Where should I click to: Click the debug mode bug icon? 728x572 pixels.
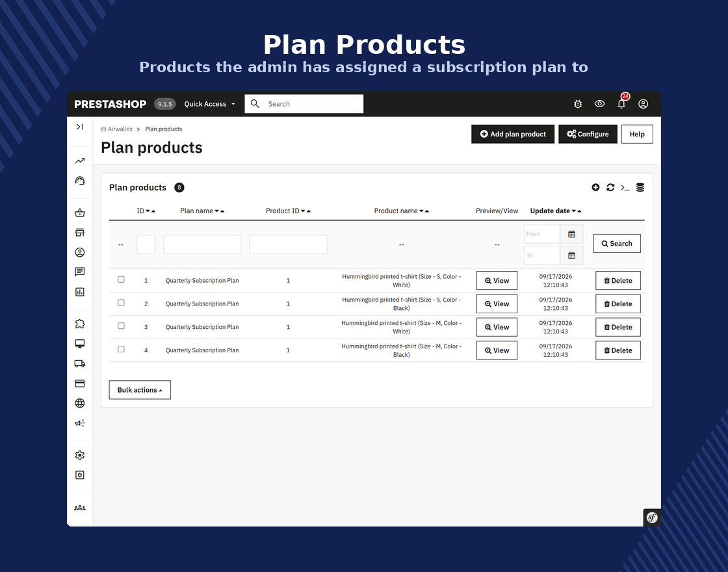578,104
